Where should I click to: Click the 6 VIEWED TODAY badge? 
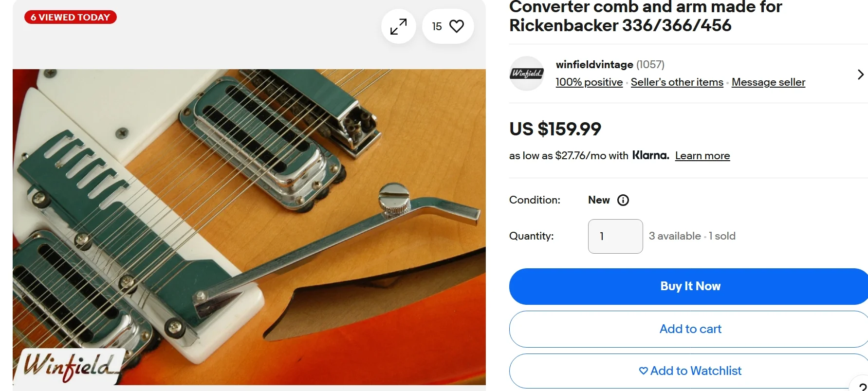[71, 18]
